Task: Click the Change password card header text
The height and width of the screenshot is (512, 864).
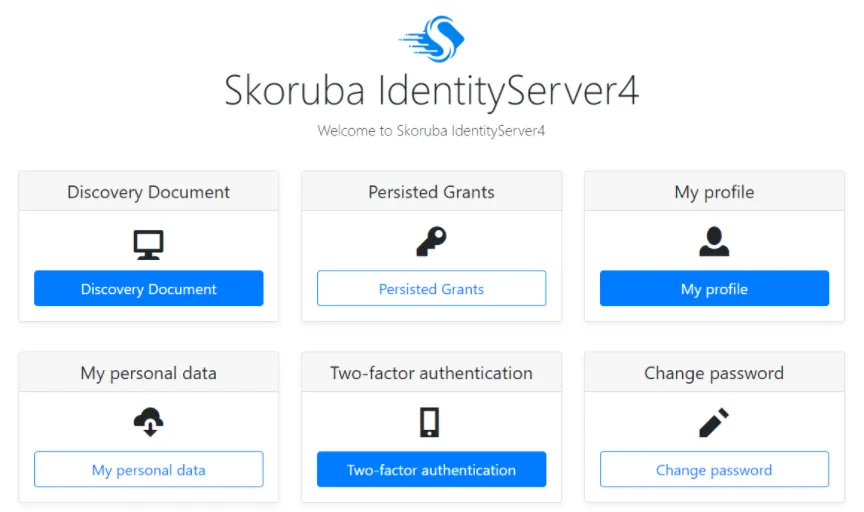Action: pyautogui.click(x=714, y=373)
